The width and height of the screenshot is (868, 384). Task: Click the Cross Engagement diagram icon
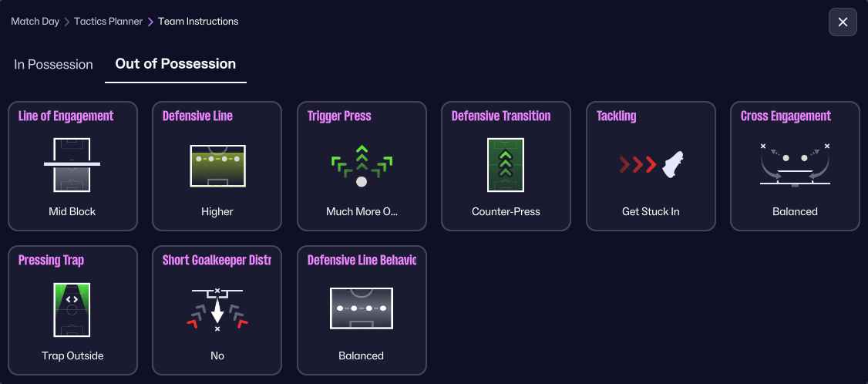(795, 164)
